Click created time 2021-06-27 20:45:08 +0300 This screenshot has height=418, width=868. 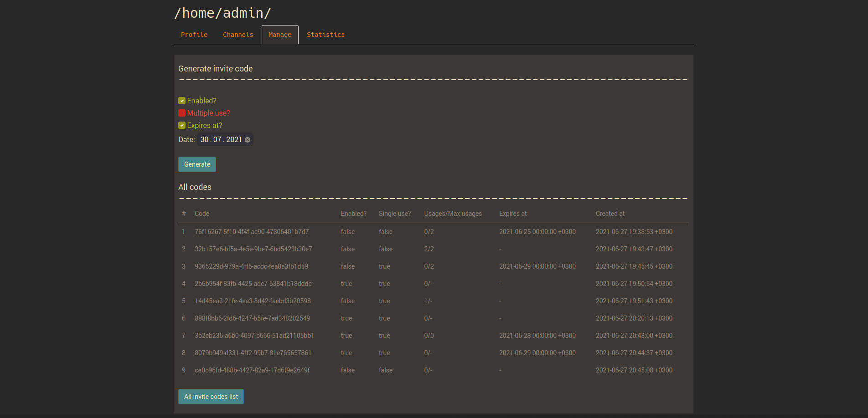[634, 370]
